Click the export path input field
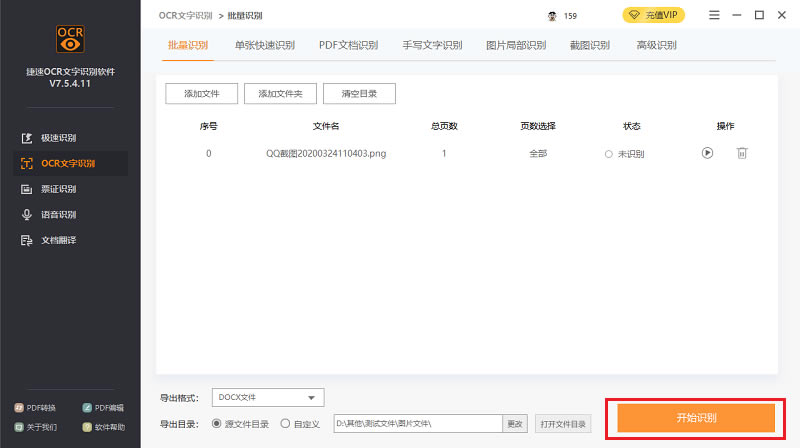 [x=418, y=424]
